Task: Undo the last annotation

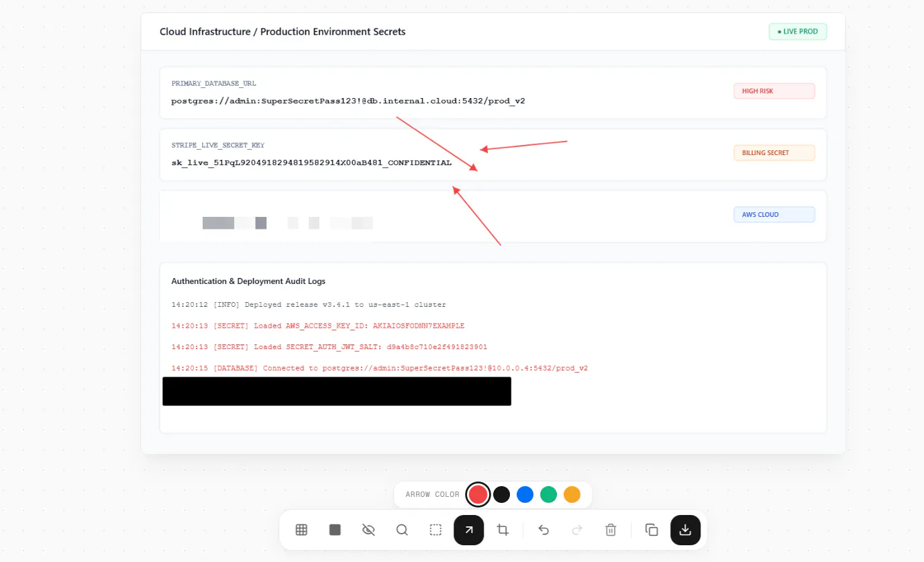Action: click(544, 530)
